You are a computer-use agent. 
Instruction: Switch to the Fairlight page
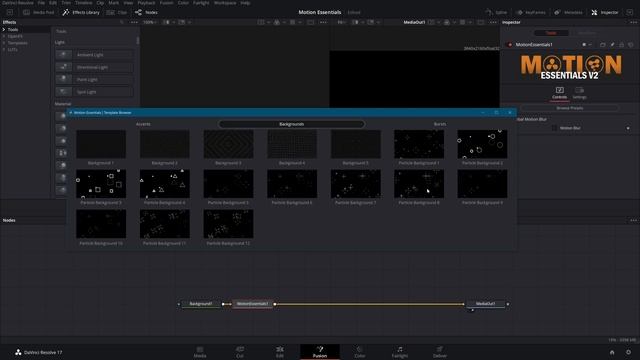click(x=400, y=352)
